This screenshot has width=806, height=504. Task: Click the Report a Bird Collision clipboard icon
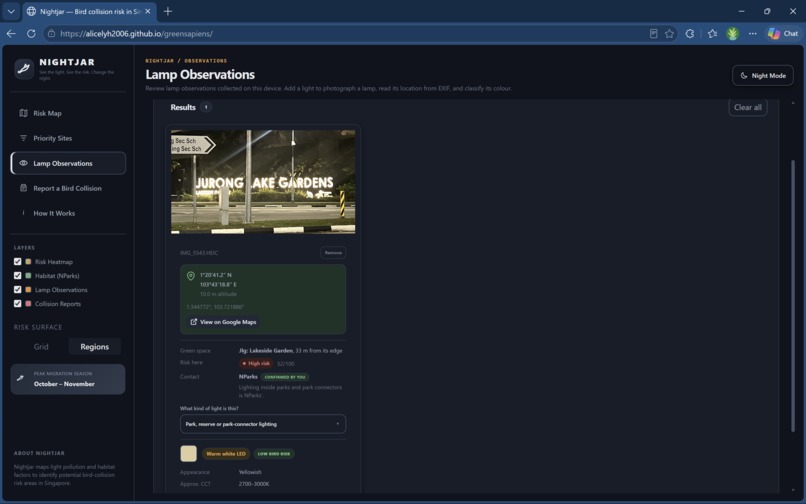(23, 188)
